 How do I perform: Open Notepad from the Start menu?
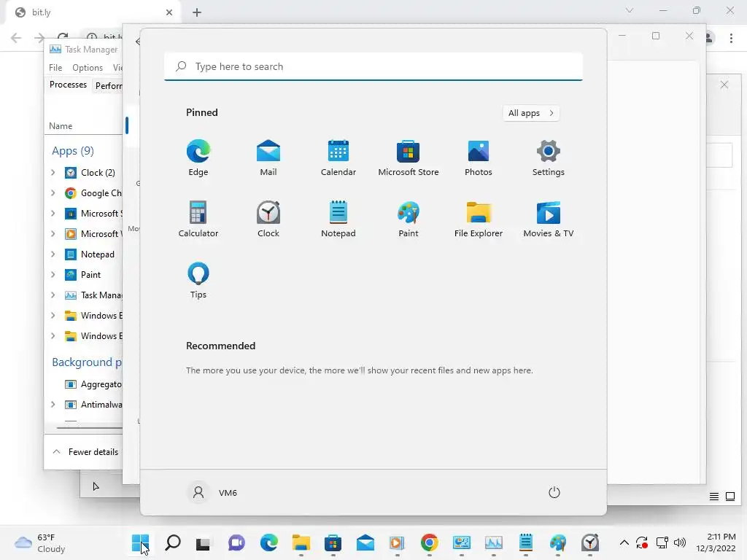tap(338, 219)
